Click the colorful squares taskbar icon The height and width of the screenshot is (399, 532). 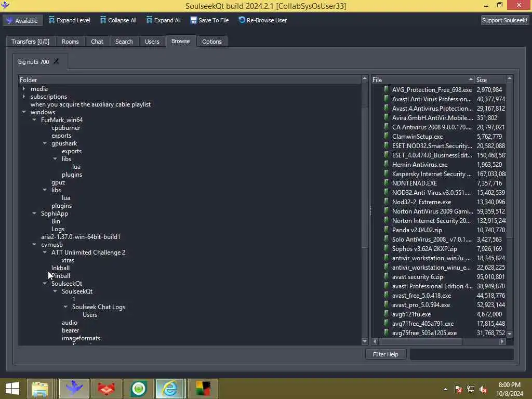203,389
